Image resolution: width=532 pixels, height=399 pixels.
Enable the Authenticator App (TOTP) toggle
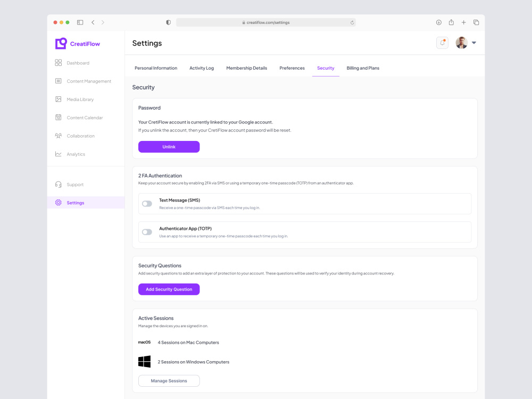click(147, 232)
